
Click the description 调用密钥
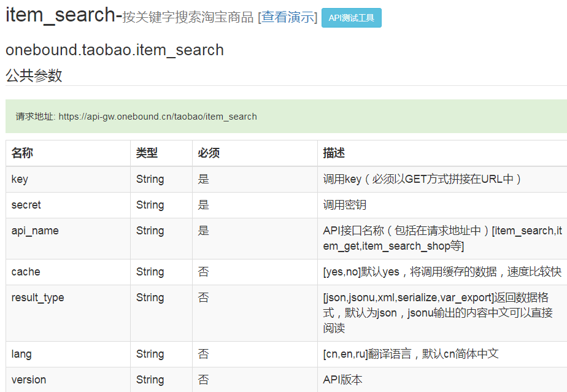(x=345, y=205)
